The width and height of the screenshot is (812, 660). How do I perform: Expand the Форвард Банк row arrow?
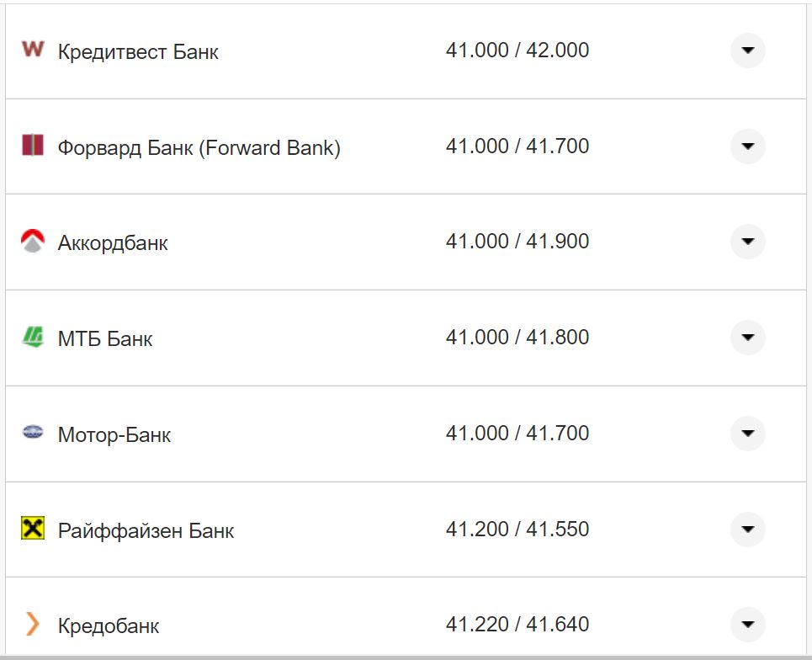pyautogui.click(x=747, y=146)
